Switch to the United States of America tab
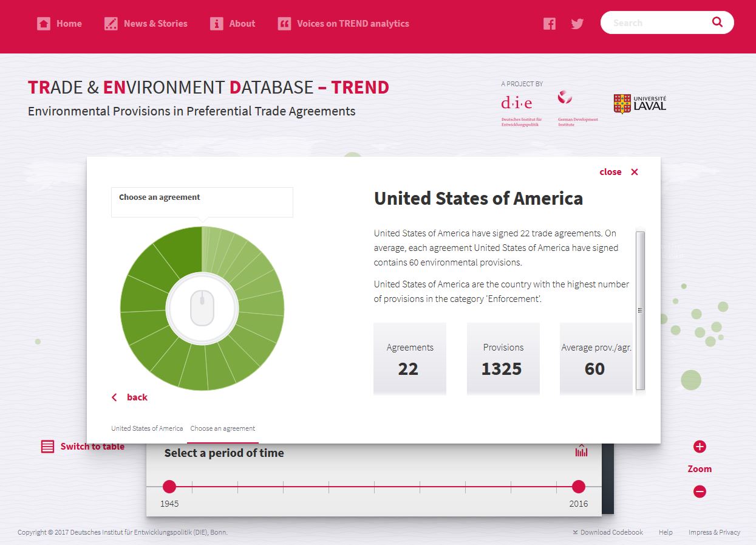Image resolution: width=756 pixels, height=545 pixels. point(146,428)
